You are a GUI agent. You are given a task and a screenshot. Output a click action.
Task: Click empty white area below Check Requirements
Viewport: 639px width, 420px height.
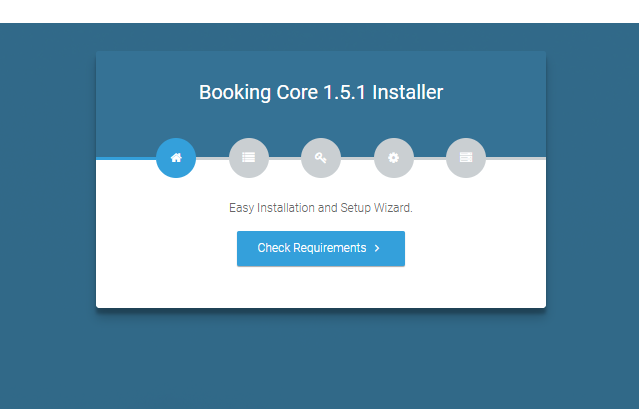[320, 288]
